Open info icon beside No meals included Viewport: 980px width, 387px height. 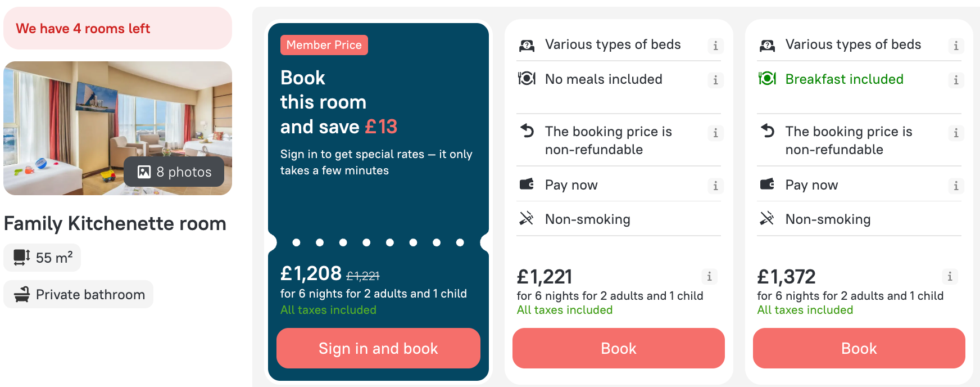[715, 80]
